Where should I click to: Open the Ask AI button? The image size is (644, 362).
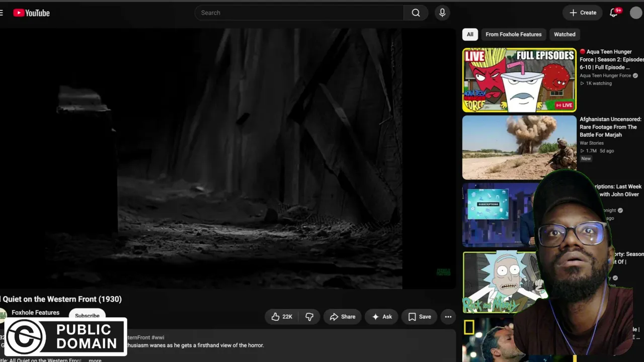(382, 317)
